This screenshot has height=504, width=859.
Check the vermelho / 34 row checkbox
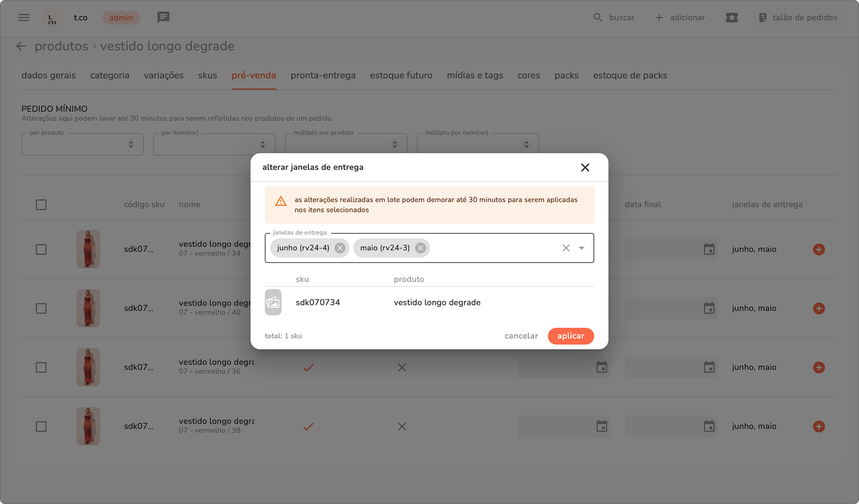pos(41,249)
